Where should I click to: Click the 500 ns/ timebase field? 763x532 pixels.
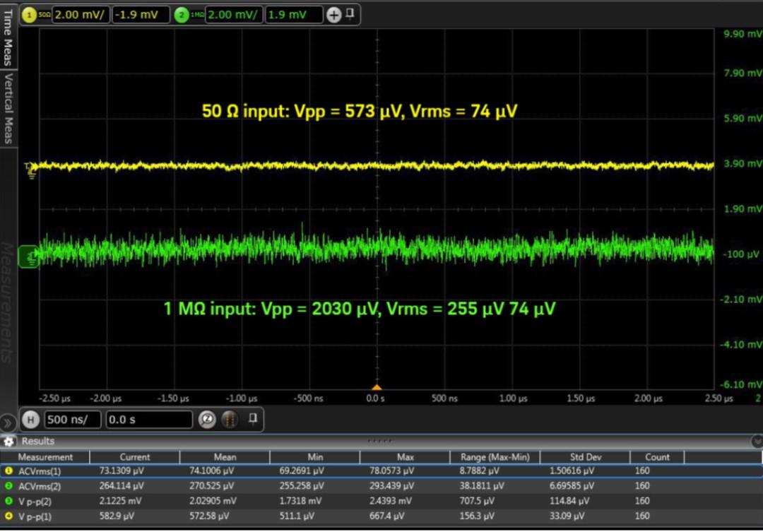tap(71, 420)
